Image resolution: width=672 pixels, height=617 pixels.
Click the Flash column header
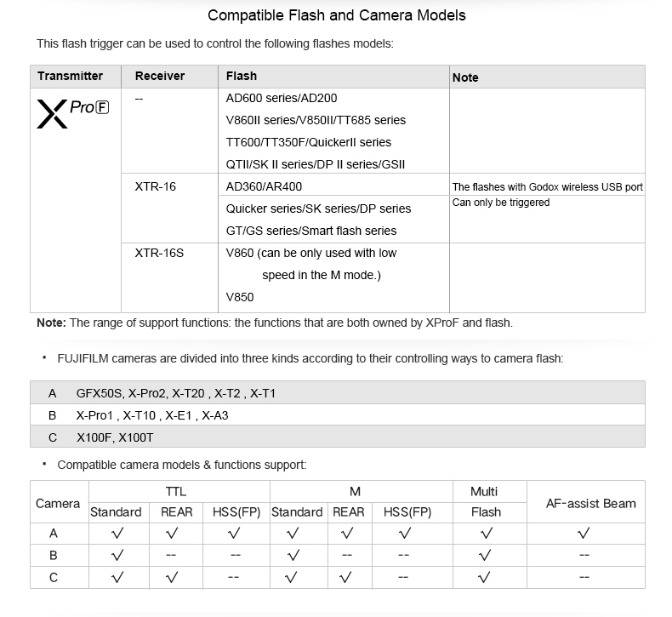click(242, 77)
